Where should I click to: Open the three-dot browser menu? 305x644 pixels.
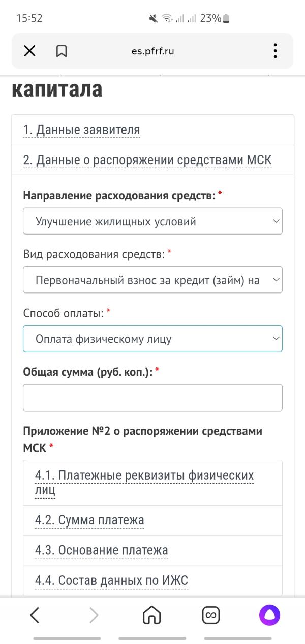(275, 51)
